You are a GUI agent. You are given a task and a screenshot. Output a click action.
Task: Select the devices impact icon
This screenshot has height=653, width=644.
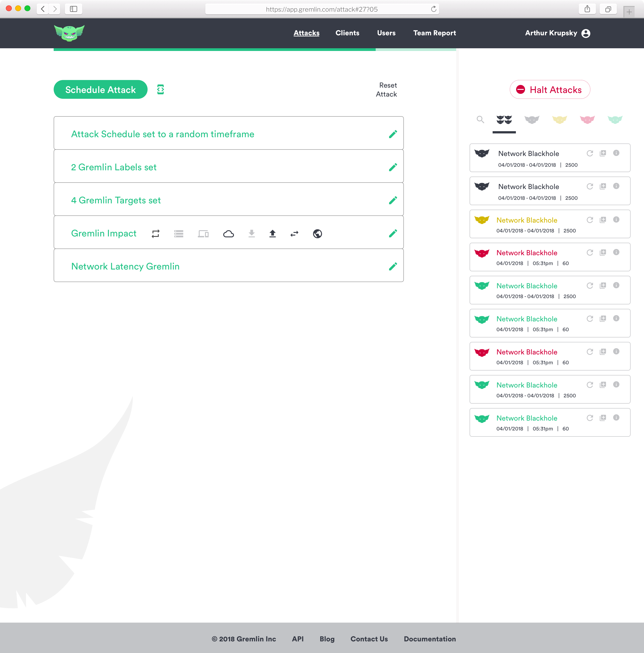pos(203,234)
